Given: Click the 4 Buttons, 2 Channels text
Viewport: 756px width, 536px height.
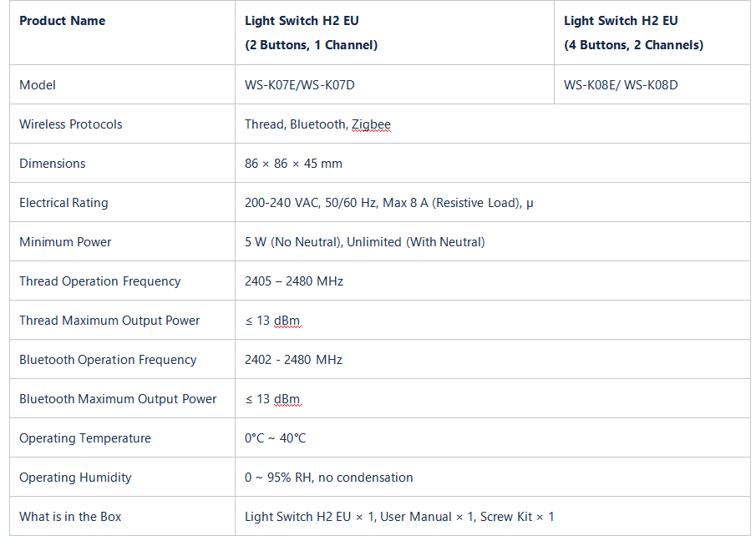Looking at the screenshot, I should [633, 45].
